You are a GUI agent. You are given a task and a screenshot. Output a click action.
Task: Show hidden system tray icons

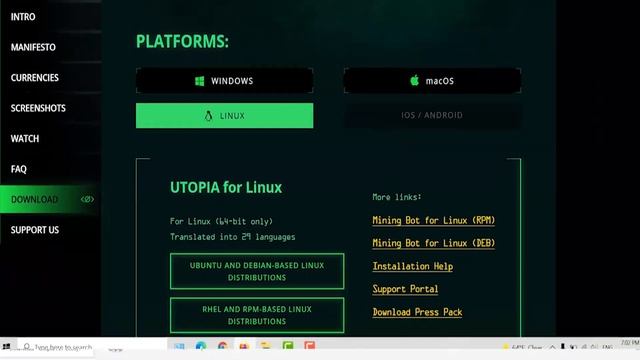coord(552,347)
